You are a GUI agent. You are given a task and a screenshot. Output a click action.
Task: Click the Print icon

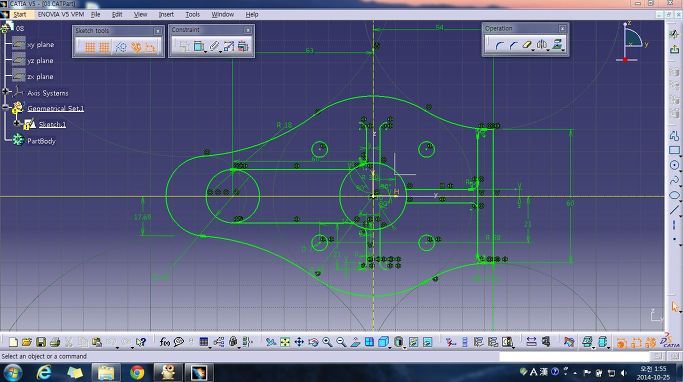point(55,342)
